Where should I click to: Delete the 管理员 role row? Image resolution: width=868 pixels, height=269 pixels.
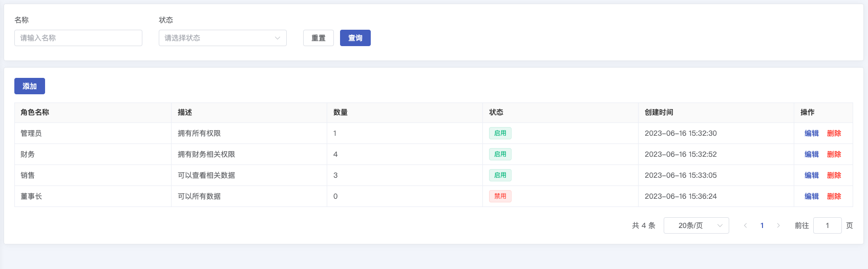point(834,133)
